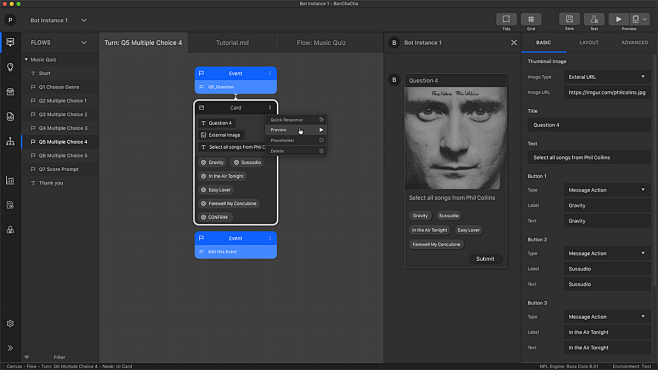
Task: Click the Gravity button in Card node
Action: tap(212, 162)
